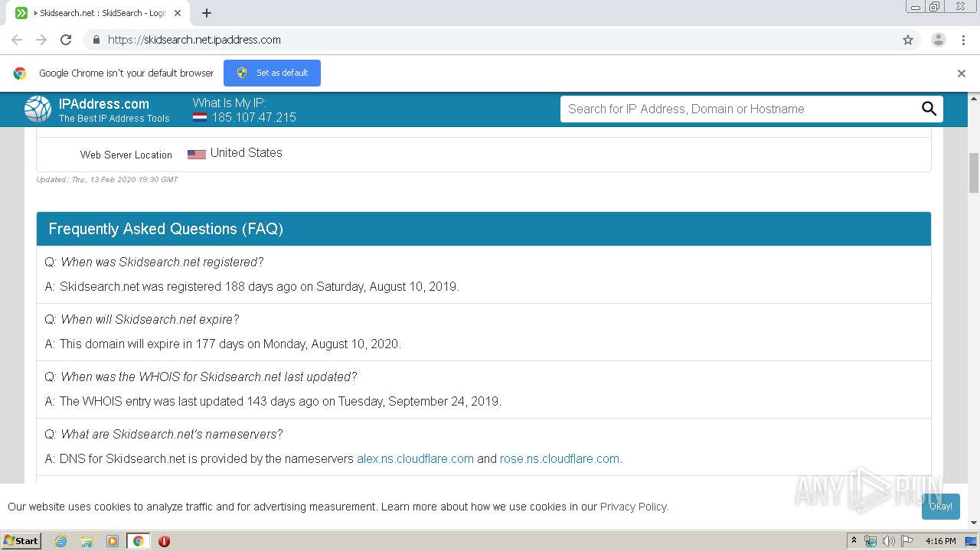Open Windows Explorer folder in taskbar
980x551 pixels.
point(87,541)
